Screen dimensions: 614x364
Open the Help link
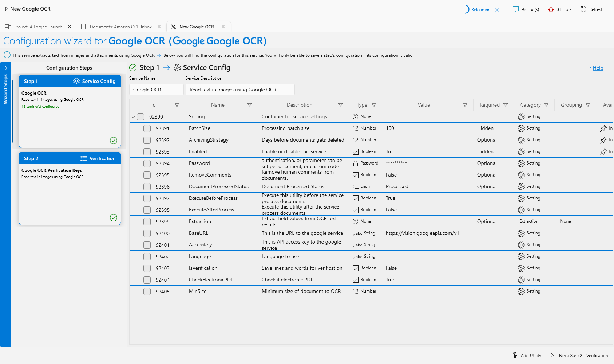(x=598, y=68)
